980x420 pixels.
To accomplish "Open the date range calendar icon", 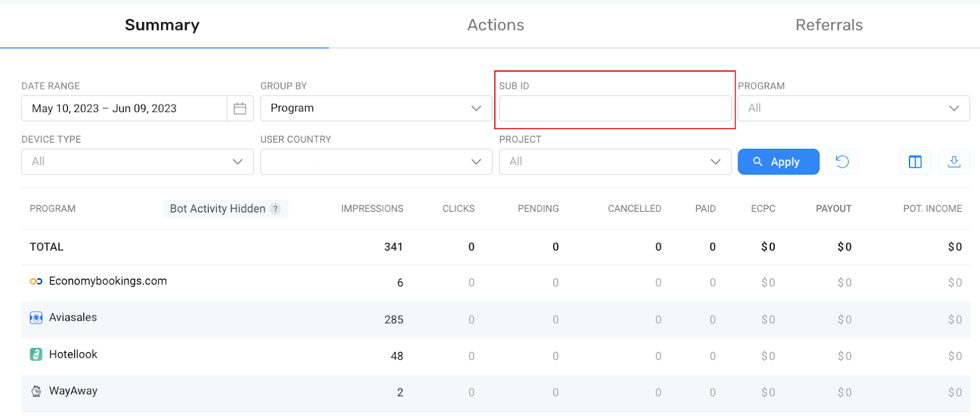I will click(x=240, y=108).
